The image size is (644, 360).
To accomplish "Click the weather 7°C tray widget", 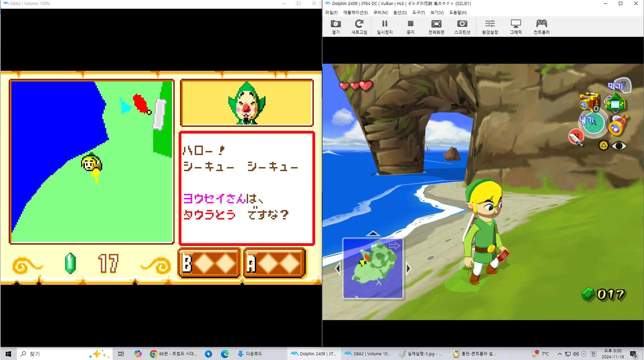I will 540,354.
